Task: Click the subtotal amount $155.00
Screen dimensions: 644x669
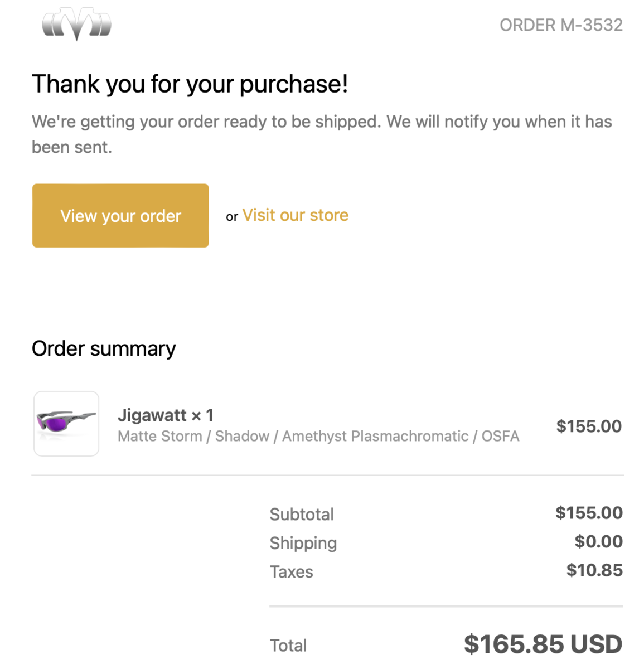Action: (589, 513)
